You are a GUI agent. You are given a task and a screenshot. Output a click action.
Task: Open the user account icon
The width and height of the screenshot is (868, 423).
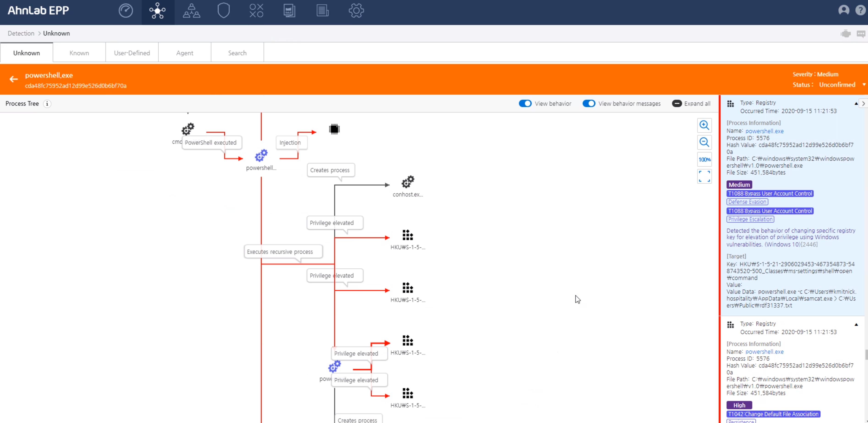click(843, 10)
